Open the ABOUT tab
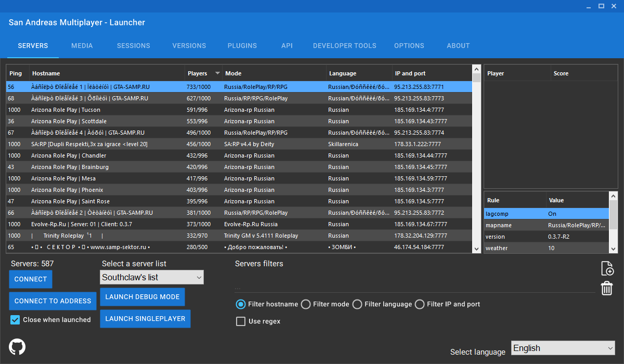624x364 pixels. coord(458,46)
